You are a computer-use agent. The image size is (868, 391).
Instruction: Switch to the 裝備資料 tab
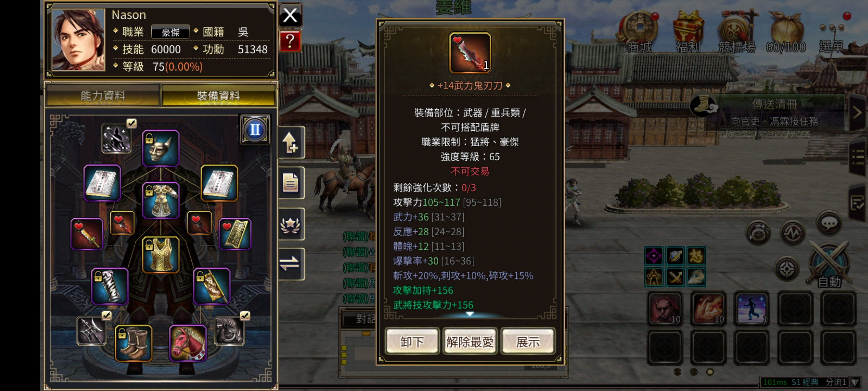(x=218, y=96)
